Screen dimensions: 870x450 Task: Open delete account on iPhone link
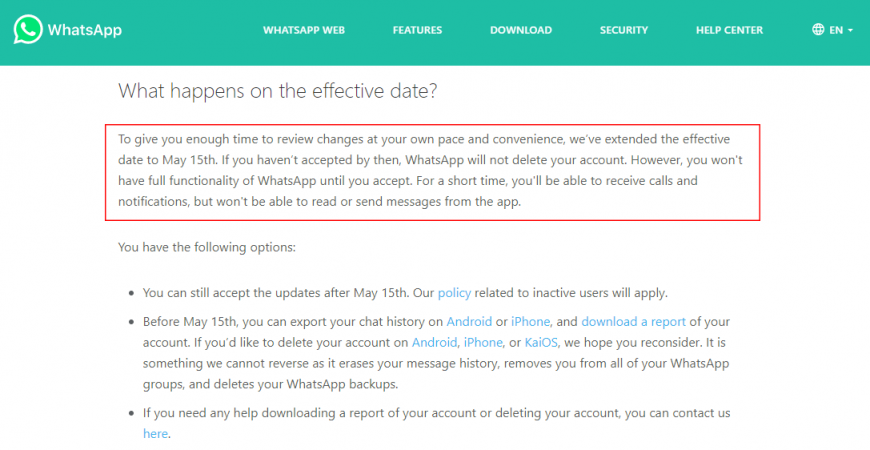pyautogui.click(x=483, y=343)
